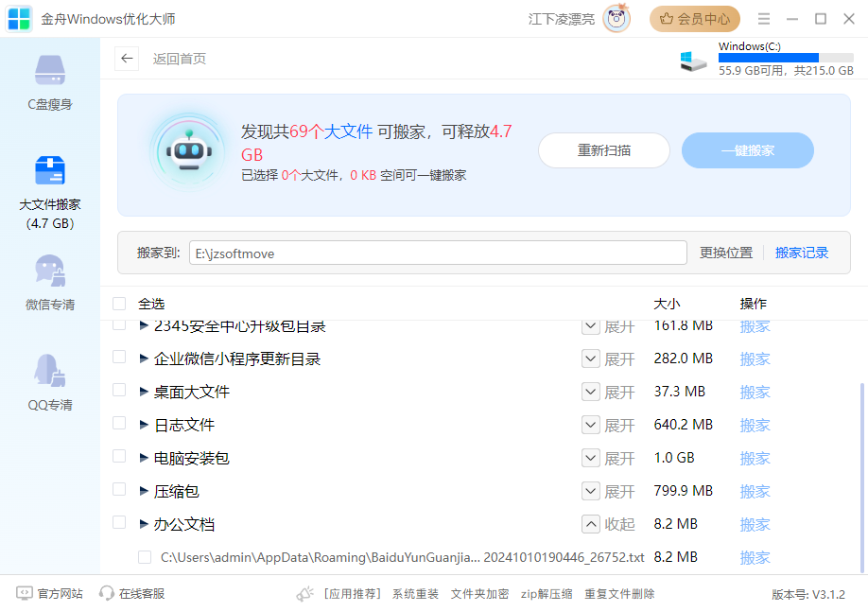The image size is (868, 612).
Task: Open 微信专清 cleaning icon
Action: (50, 271)
